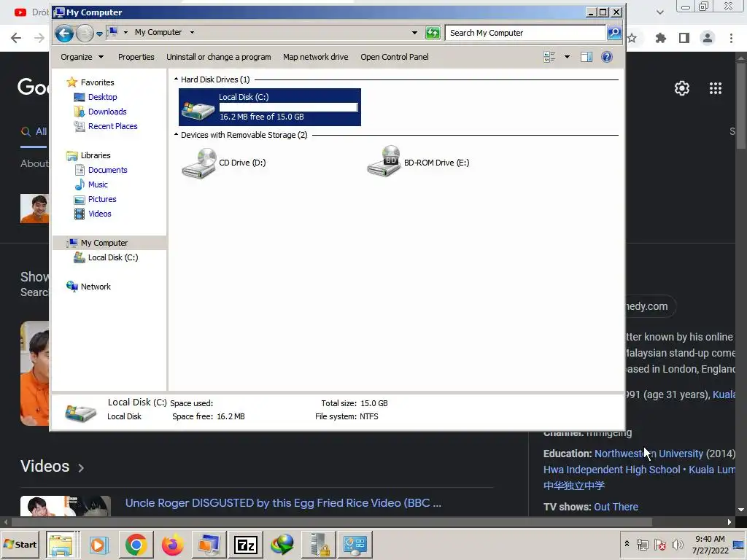Viewport: 747px width, 560px height.
Task: Open the address bar history dropdown arrow
Action: click(x=414, y=33)
